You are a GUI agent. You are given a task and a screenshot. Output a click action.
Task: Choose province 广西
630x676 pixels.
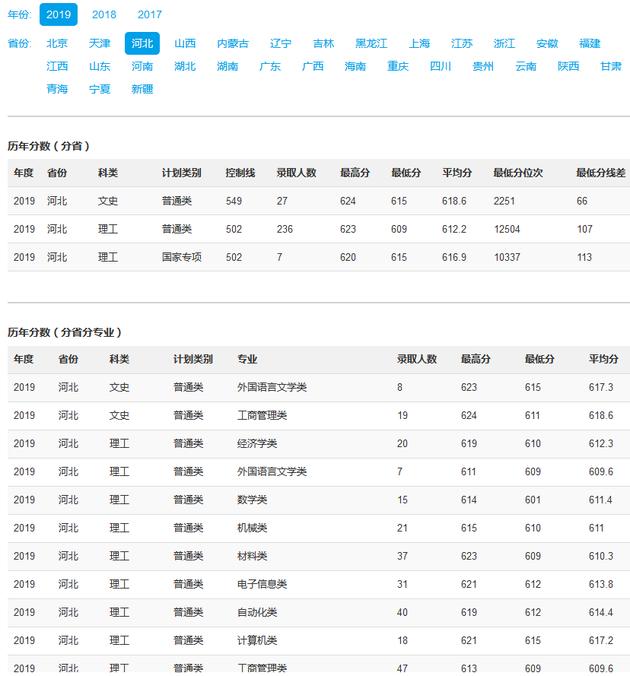click(x=313, y=66)
